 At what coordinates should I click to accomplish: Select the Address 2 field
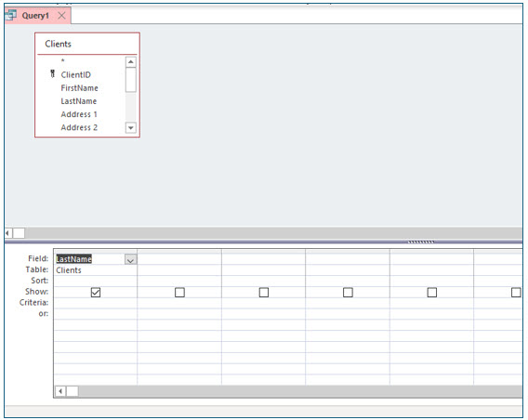(79, 127)
